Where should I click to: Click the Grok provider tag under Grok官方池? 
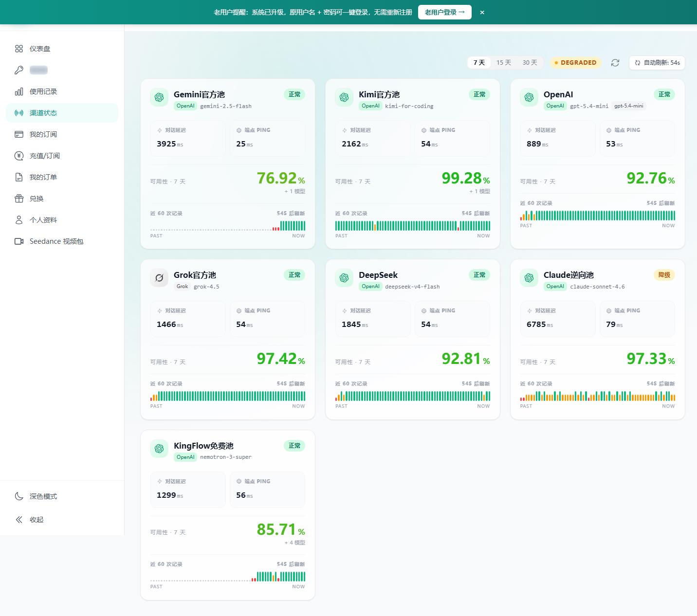[x=182, y=287]
